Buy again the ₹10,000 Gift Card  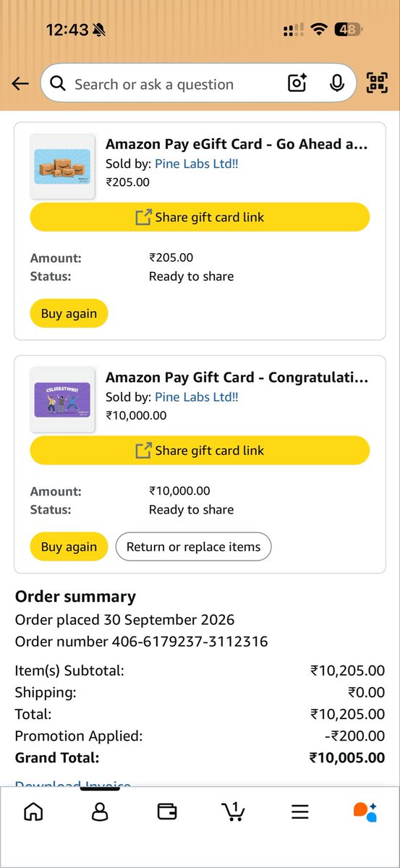(69, 547)
